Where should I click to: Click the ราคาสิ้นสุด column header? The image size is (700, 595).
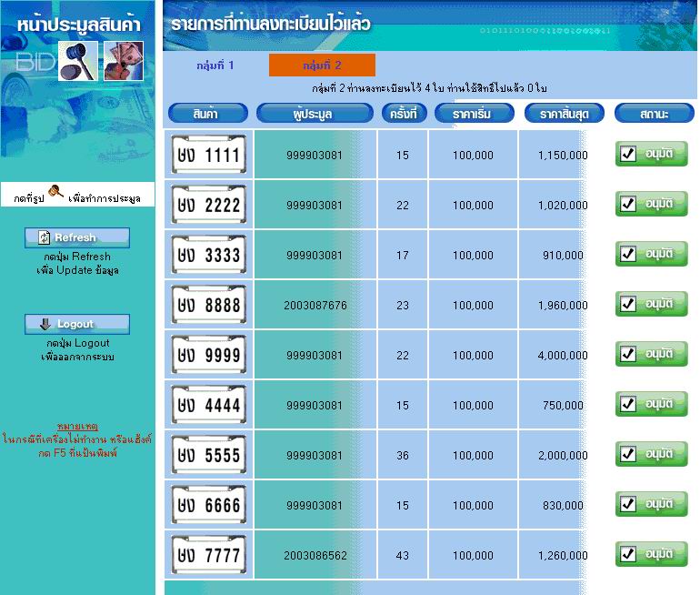pos(564,114)
